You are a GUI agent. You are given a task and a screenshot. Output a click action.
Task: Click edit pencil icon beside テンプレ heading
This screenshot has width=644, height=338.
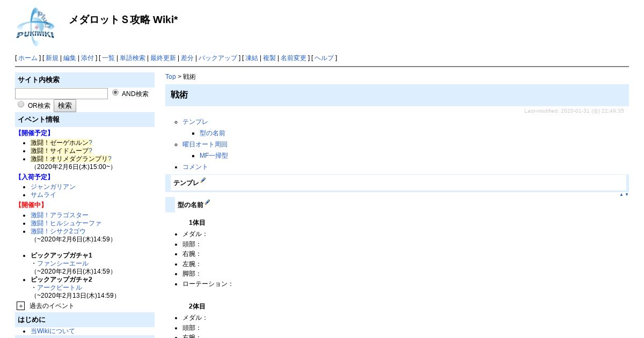click(x=203, y=181)
